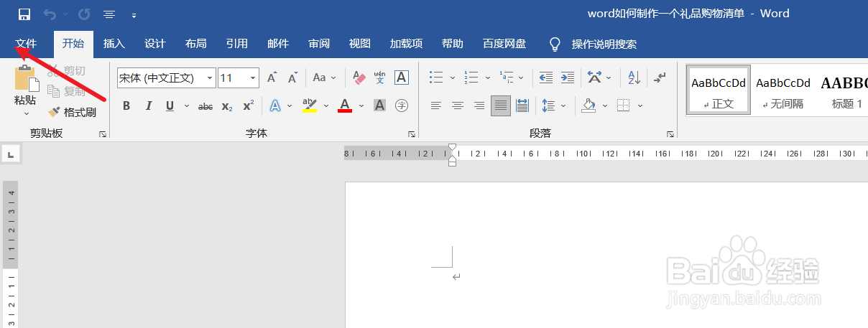Expand the 粘贴 options arrow
The width and height of the screenshot is (868, 328).
click(26, 113)
